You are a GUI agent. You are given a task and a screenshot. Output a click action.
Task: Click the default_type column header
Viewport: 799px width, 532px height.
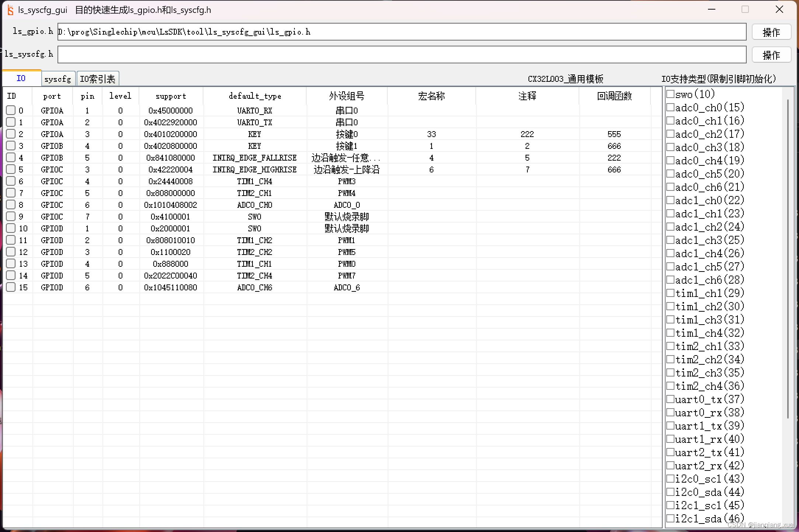(255, 96)
